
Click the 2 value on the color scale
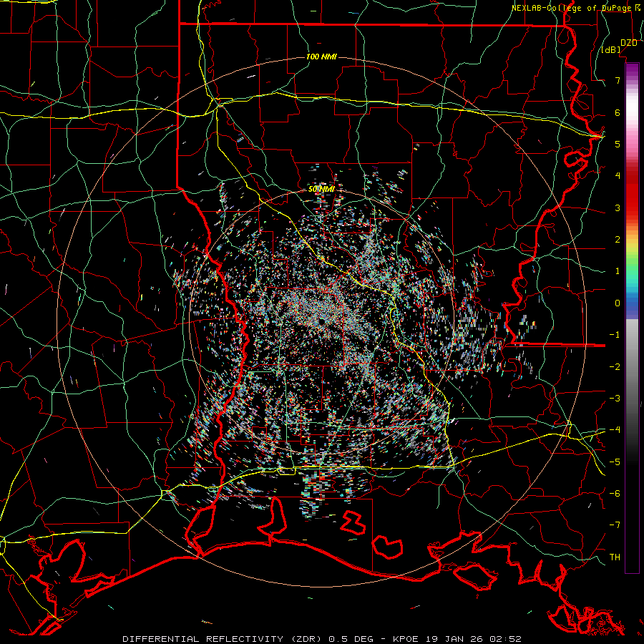[618, 240]
